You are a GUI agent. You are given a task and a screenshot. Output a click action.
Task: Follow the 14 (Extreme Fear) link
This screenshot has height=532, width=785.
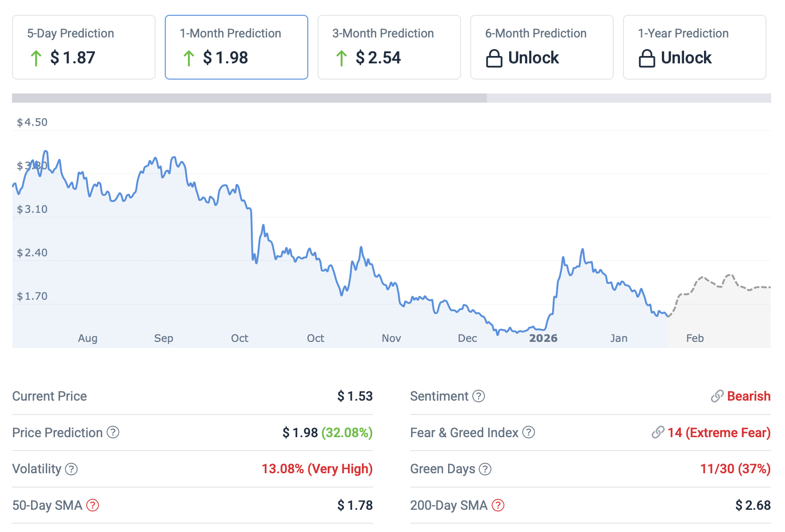(x=718, y=433)
